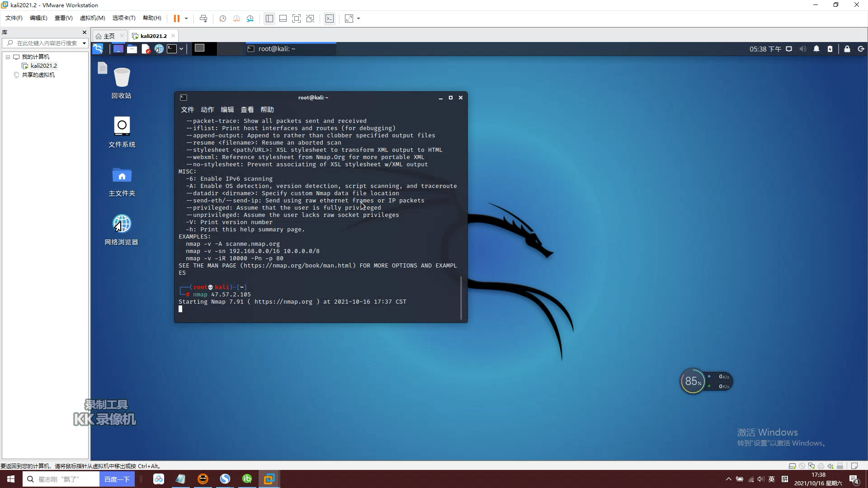
Task: Click the lock screen icon in Kali panel
Action: pyautogui.click(x=847, y=49)
